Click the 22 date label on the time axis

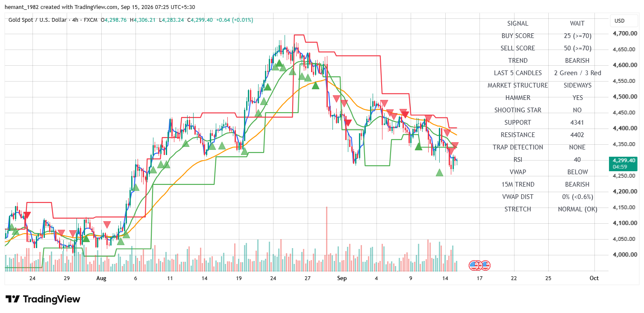point(514,278)
